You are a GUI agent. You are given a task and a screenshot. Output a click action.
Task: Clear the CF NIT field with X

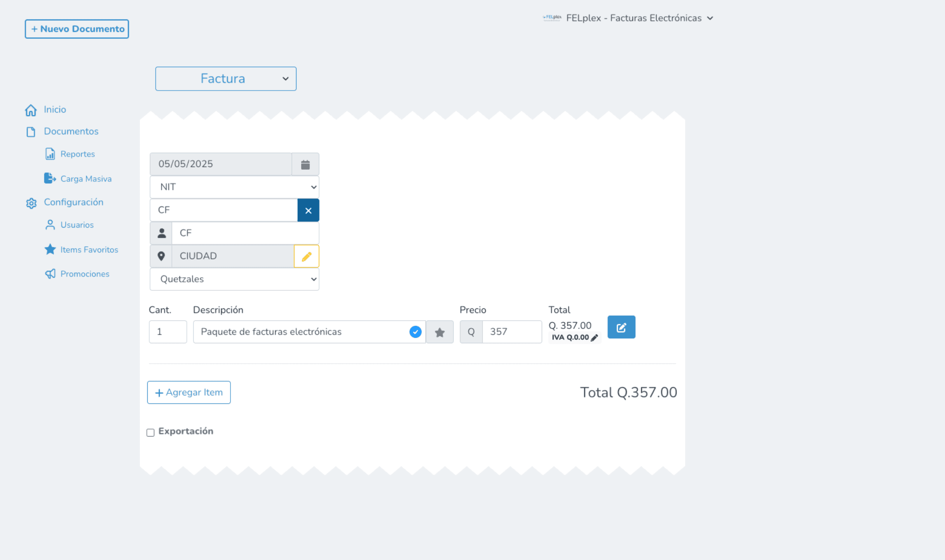(308, 210)
